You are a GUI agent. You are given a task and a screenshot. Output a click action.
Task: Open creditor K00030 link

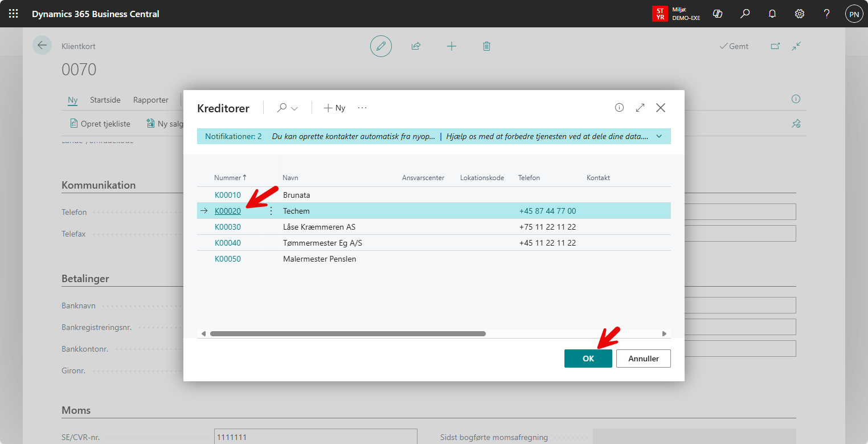228,227
